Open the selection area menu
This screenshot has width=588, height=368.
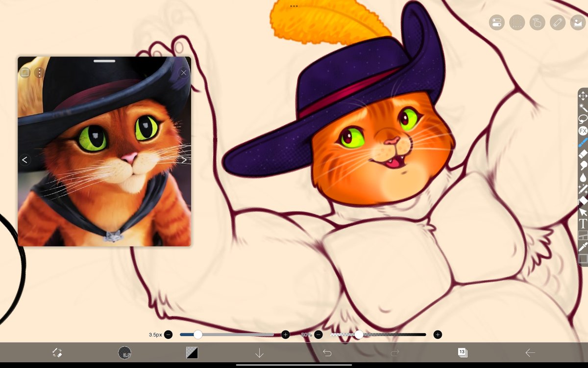[516, 22]
